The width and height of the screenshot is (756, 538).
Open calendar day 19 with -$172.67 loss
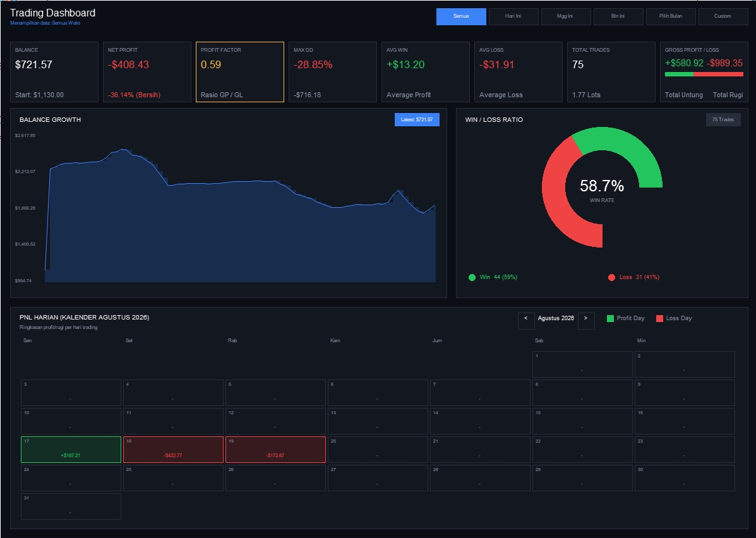275,450
